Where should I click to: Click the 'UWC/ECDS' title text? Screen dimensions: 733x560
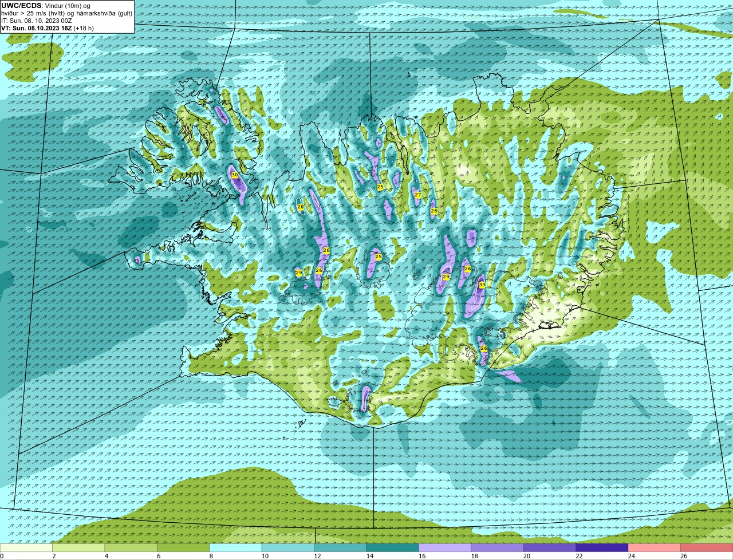(x=21, y=5)
